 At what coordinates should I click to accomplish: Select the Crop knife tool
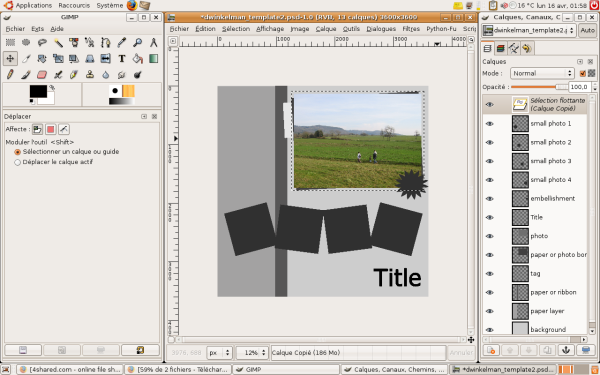[26, 59]
